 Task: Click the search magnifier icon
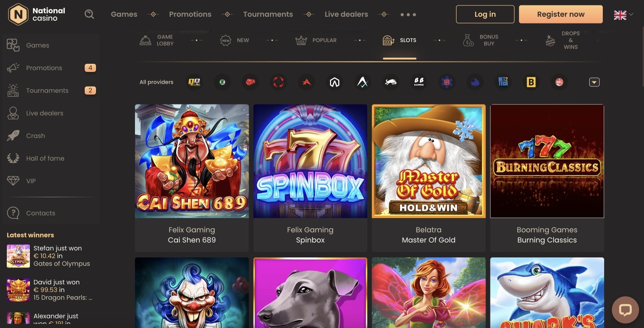(x=89, y=14)
